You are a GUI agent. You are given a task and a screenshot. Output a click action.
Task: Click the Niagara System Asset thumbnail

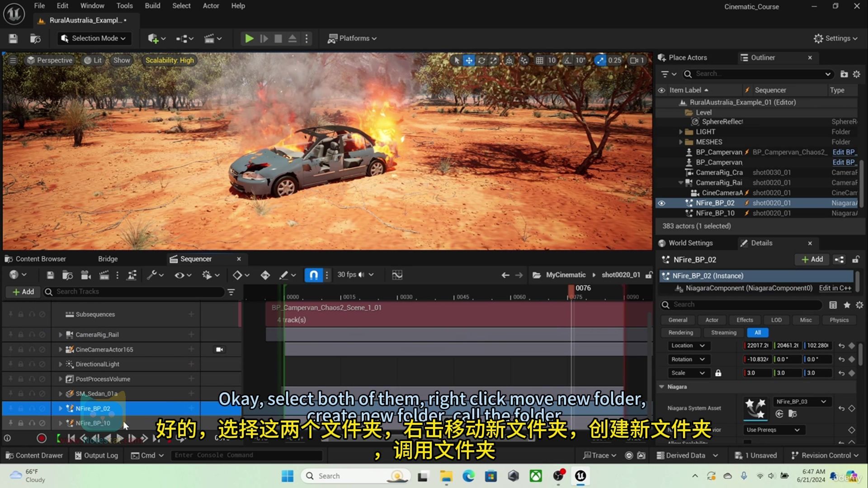(755, 408)
